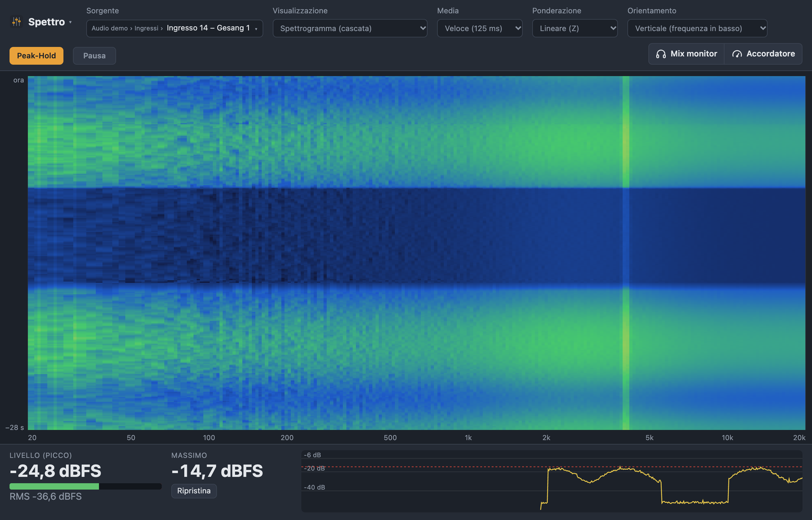Click the 10k frequency axis label

pyautogui.click(x=728, y=438)
